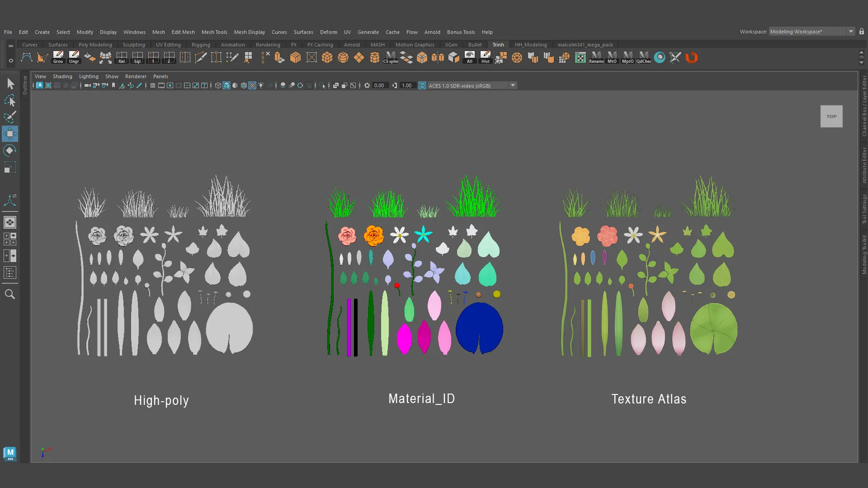The height and width of the screenshot is (488, 868).
Task: Open the search magnifier icon
Action: [x=10, y=294]
